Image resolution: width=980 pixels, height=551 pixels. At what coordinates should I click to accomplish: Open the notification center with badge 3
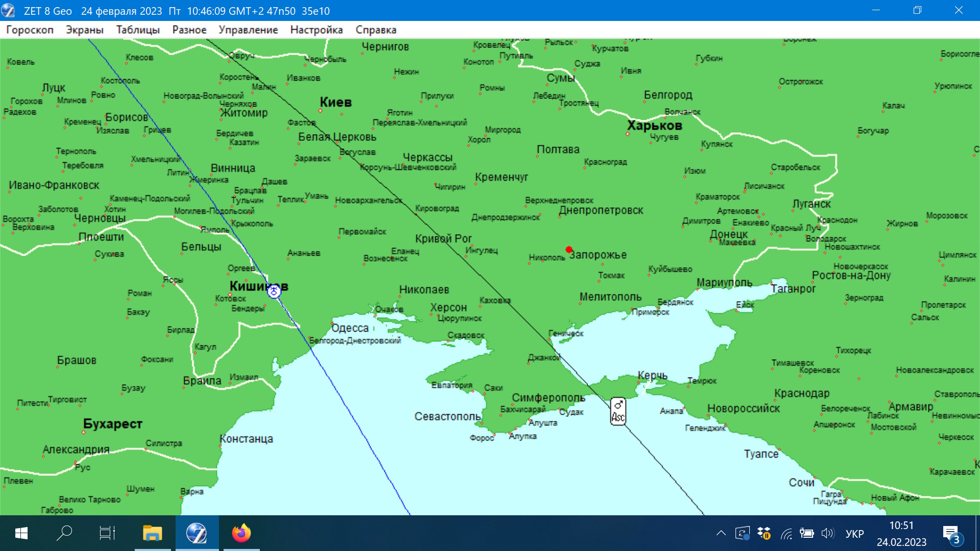951,534
